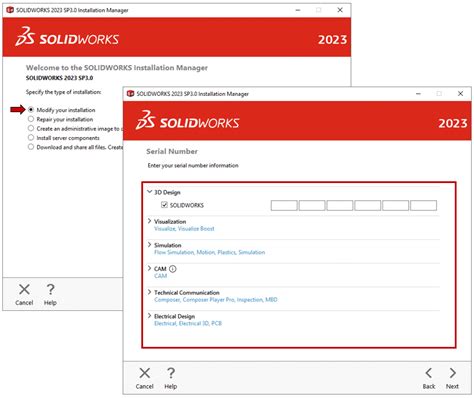Image resolution: width=474 pixels, height=398 pixels.
Task: Click 'Specify the type of installation' text
Action: [x=63, y=92]
